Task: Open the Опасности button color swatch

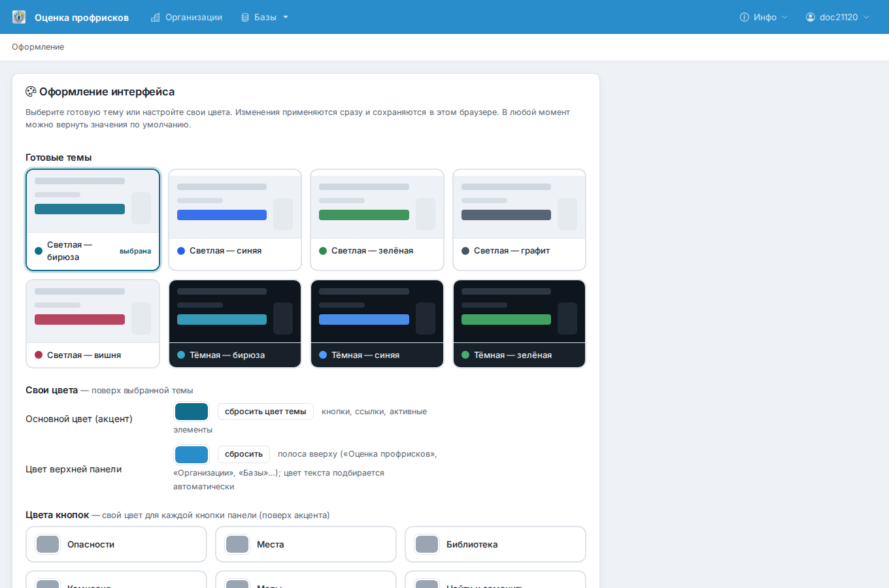Action: [x=48, y=544]
